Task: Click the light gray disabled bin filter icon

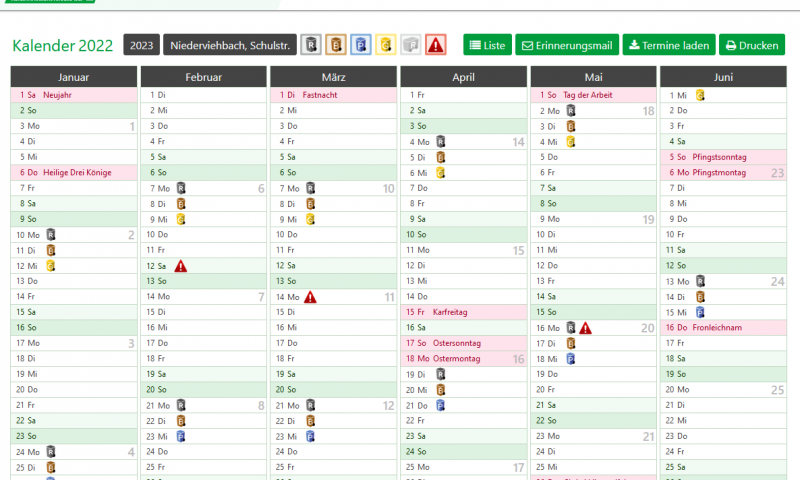Action: [x=411, y=45]
